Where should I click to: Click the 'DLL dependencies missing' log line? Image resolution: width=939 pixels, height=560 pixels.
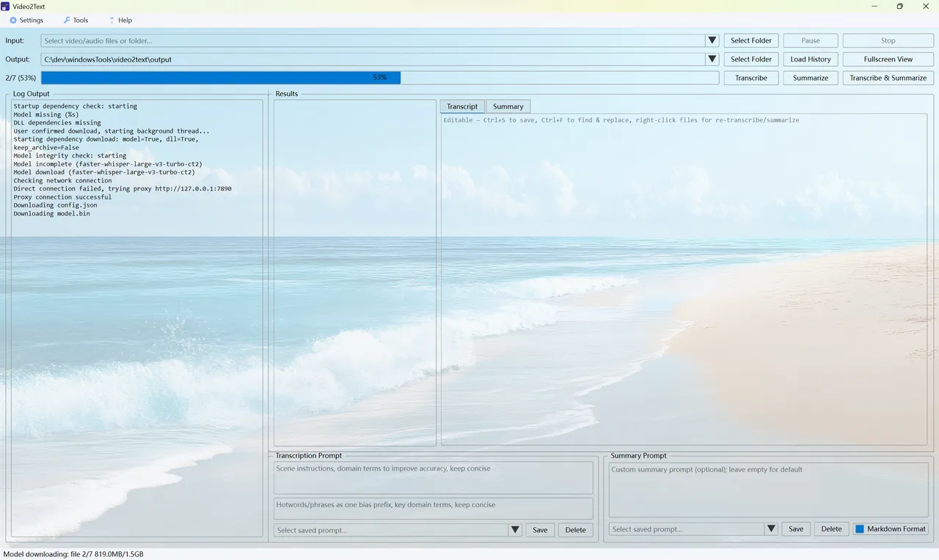[57, 123]
